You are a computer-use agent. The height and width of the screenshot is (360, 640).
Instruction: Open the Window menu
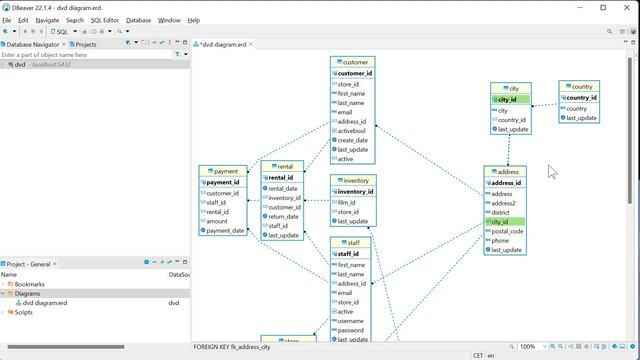pos(169,20)
